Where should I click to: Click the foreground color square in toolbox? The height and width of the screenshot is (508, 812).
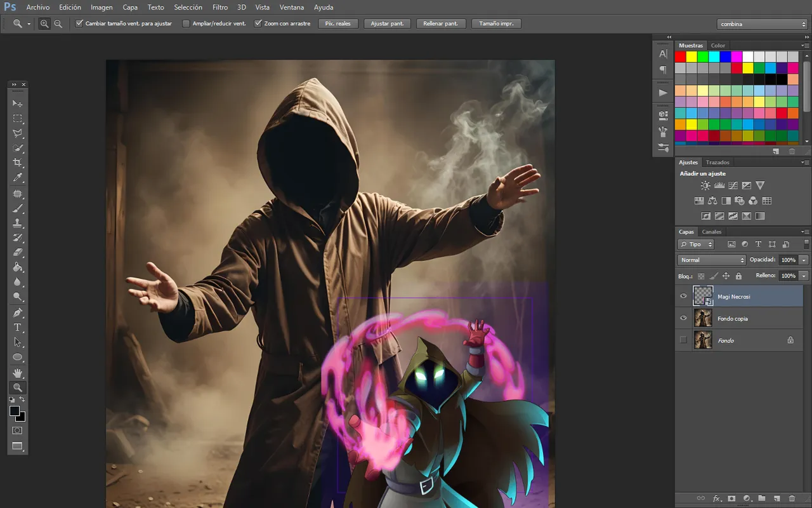pyautogui.click(x=15, y=411)
